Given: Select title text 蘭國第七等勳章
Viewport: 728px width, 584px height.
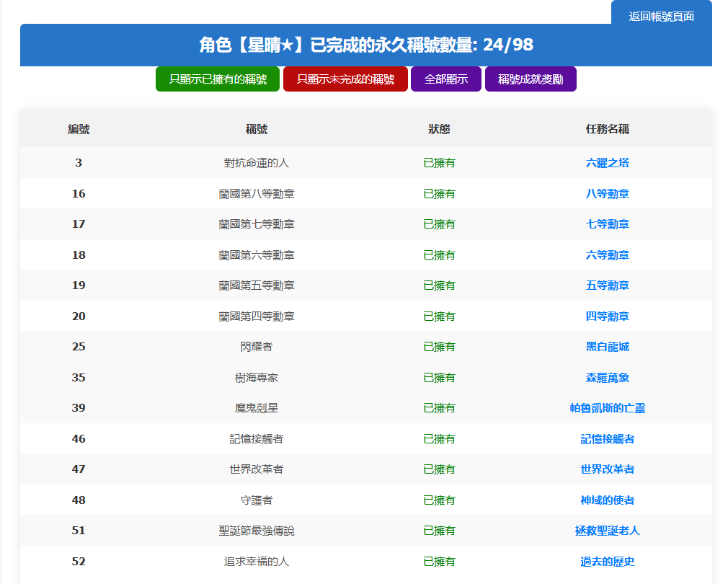Looking at the screenshot, I should click(257, 224).
